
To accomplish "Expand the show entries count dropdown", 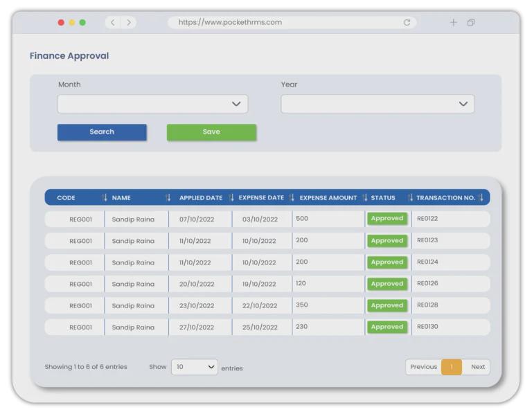I will (x=194, y=367).
